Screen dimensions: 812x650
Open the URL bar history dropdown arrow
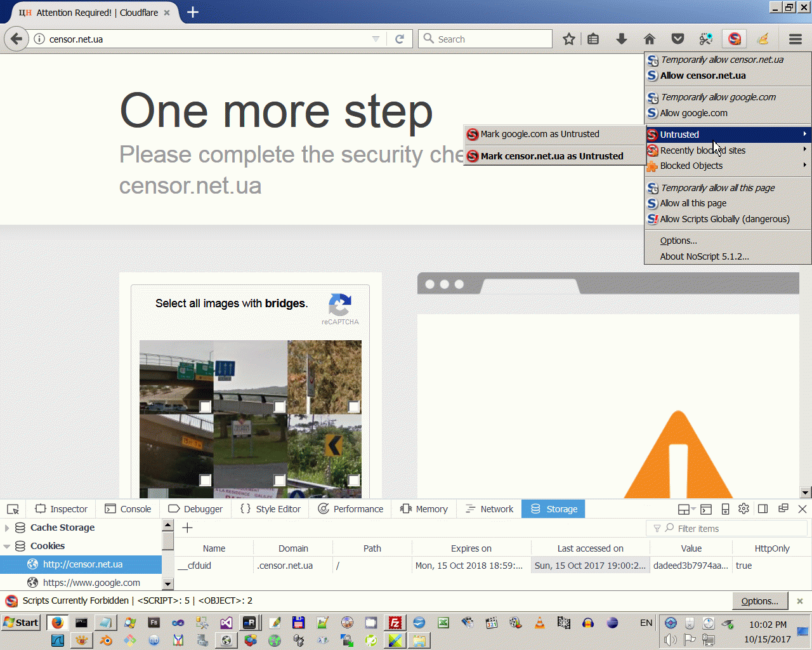pos(376,39)
